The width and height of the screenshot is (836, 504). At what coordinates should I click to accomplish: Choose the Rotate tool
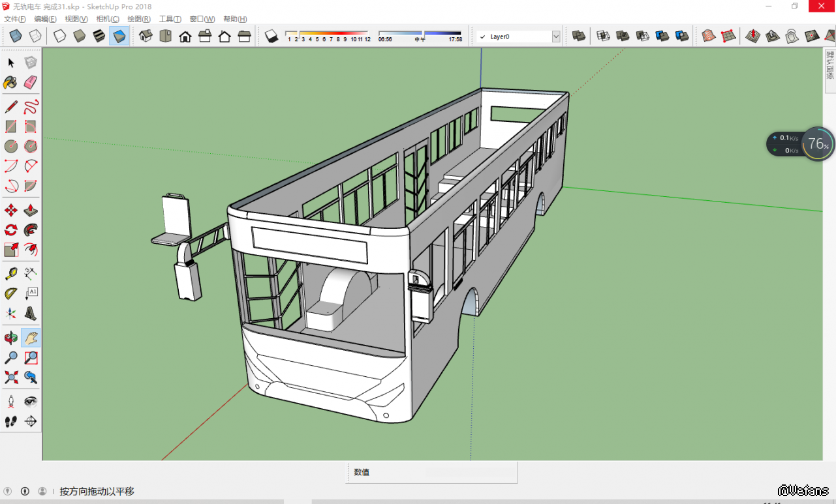(10, 230)
